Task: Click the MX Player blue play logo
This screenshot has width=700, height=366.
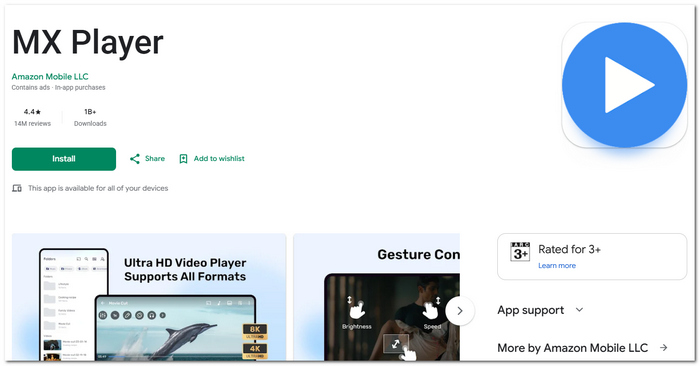Action: [624, 85]
